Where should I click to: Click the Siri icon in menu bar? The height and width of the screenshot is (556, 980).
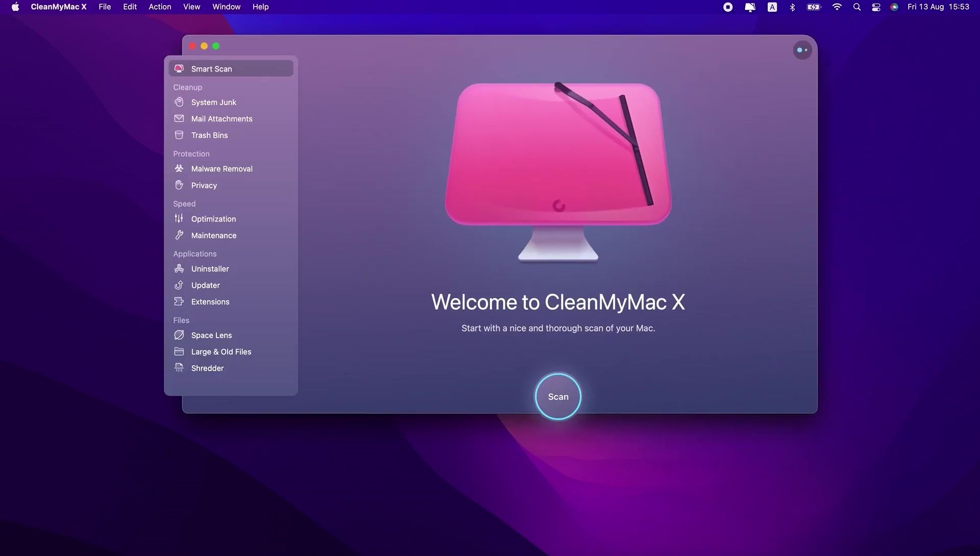(x=894, y=7)
